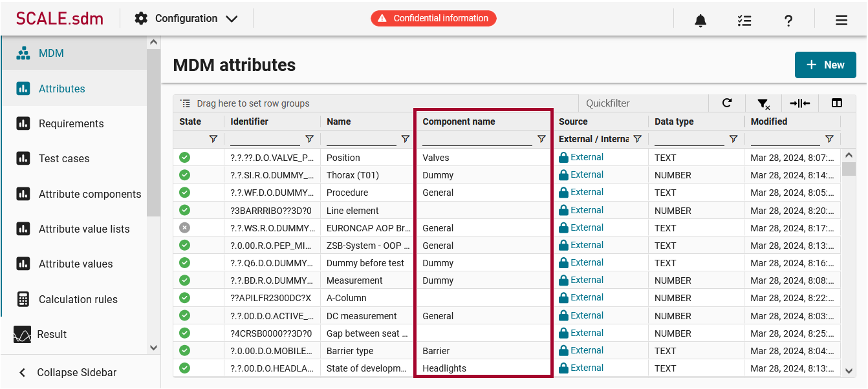Click green state icon of Position row
Viewport: 868px width, 389px height.
point(184,157)
